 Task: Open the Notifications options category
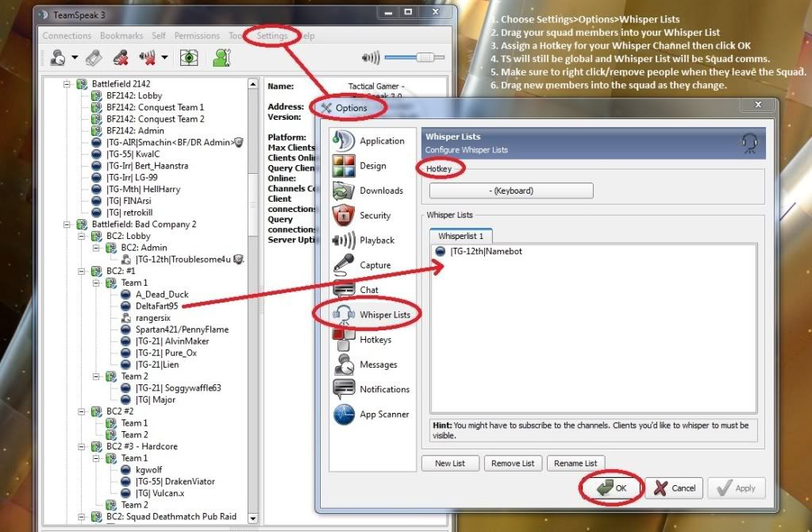(x=371, y=390)
